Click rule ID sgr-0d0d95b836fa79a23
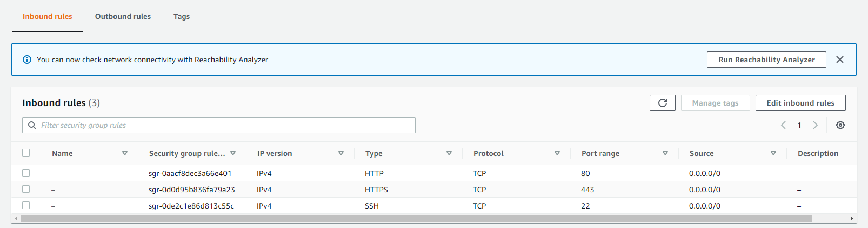868x228 pixels. click(x=192, y=190)
